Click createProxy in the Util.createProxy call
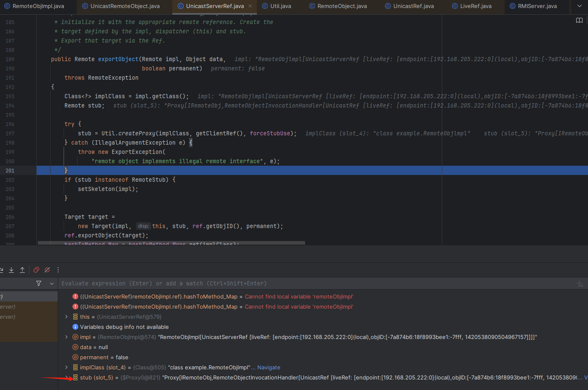The image size is (588, 390). [137, 133]
